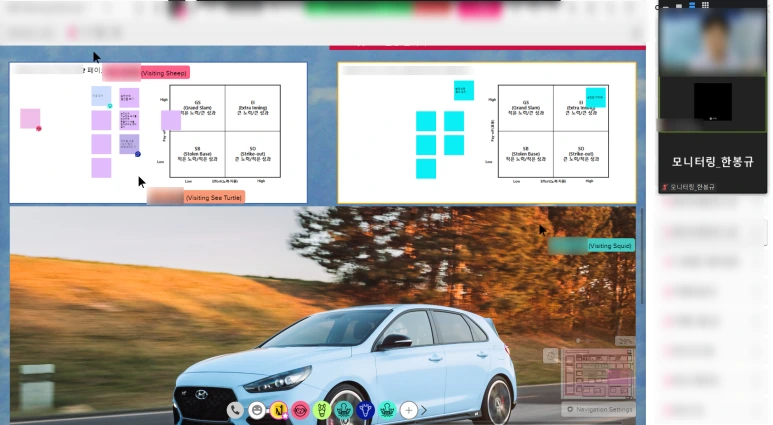
Task: Click the white plus add-participant circle
Action: (x=409, y=410)
